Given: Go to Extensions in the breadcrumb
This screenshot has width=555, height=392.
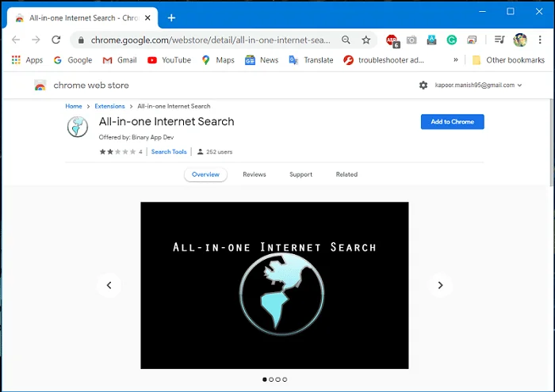Looking at the screenshot, I should click(109, 106).
